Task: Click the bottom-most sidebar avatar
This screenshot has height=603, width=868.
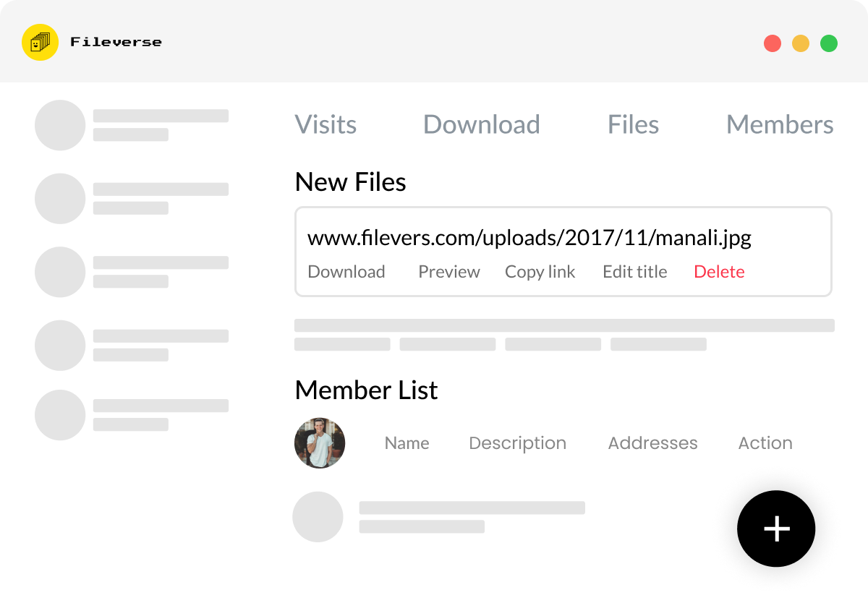Action: pos(60,414)
